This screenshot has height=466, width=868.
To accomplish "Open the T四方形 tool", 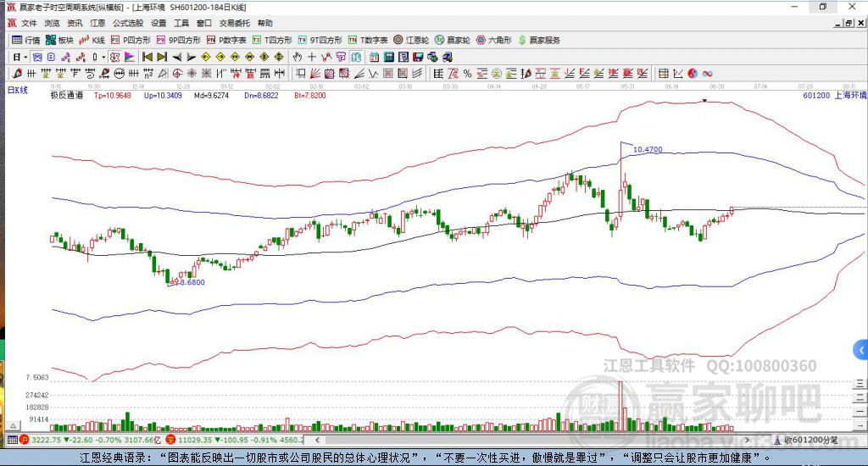I will tap(272, 41).
